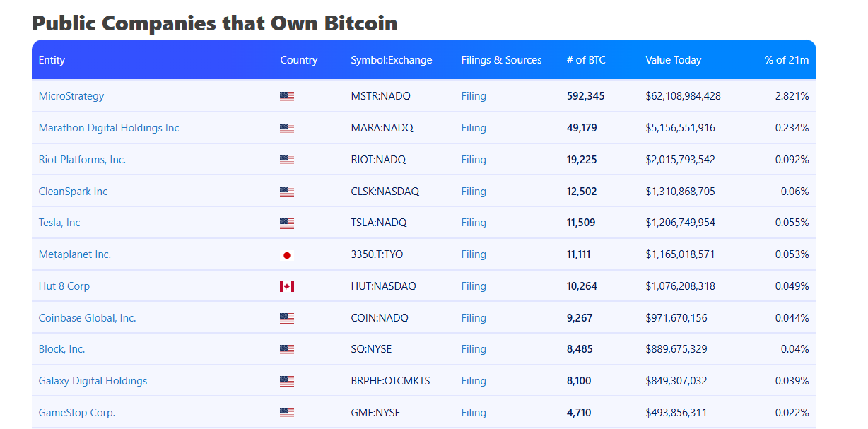
Task: Click the US flag beside Coinbase Global
Action: pyautogui.click(x=286, y=318)
